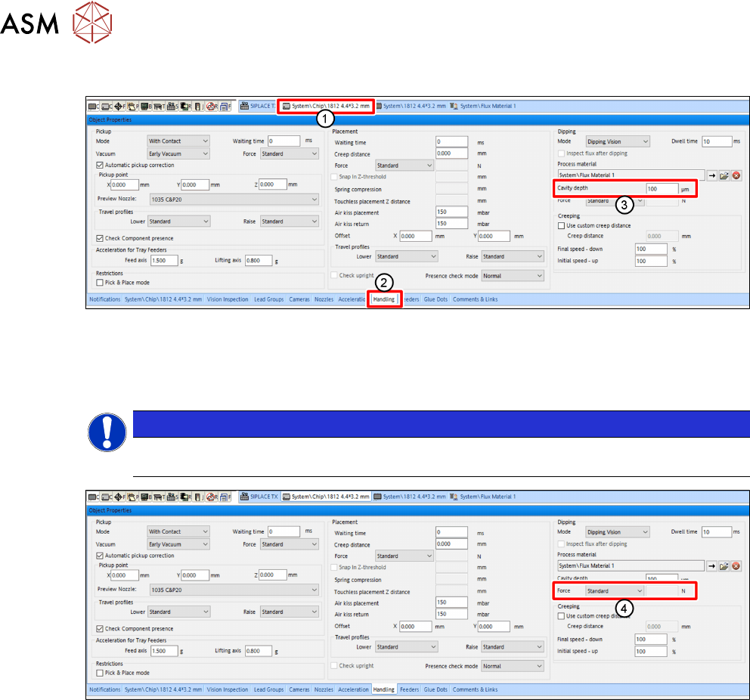Image resolution: width=750 pixels, height=700 pixels.
Task: Click red remove process material icon in lower screenshot
Action: (x=736, y=566)
